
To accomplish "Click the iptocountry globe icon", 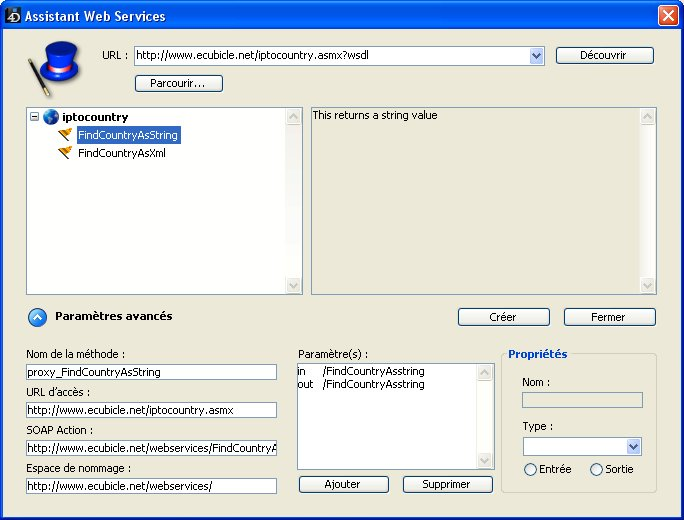I will coord(50,117).
